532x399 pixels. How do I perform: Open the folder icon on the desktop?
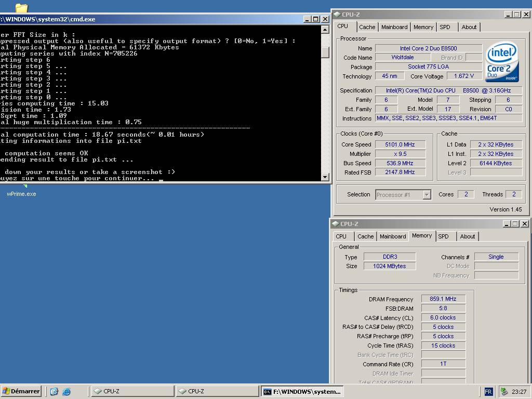click(21, 7)
